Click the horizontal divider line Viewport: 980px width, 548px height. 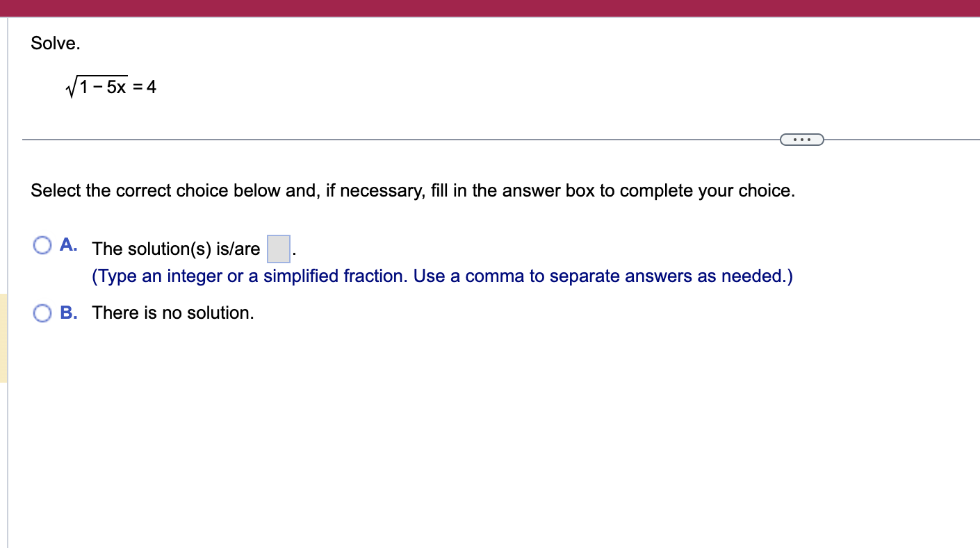pyautogui.click(x=348, y=139)
